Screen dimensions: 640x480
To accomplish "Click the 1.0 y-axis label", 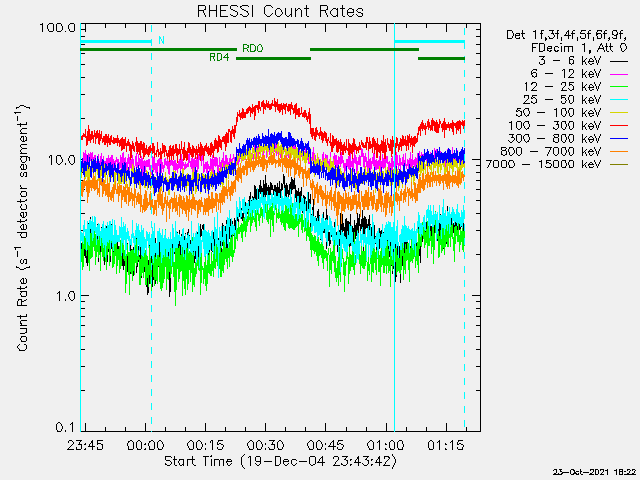I will click(x=65, y=296).
